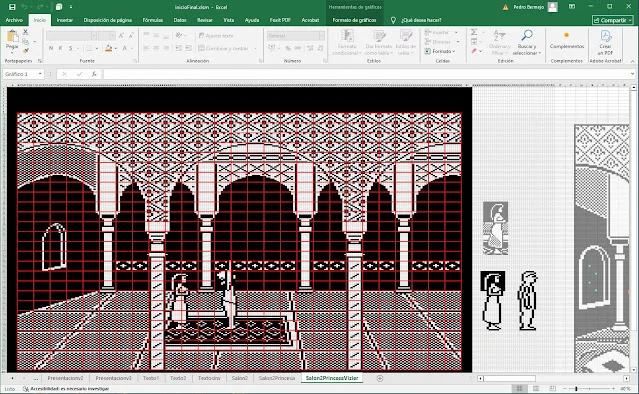Viewport: 639px width, 394px height.
Task: Open the Name Box dropdown showing Gráfico 1
Action: (40, 74)
